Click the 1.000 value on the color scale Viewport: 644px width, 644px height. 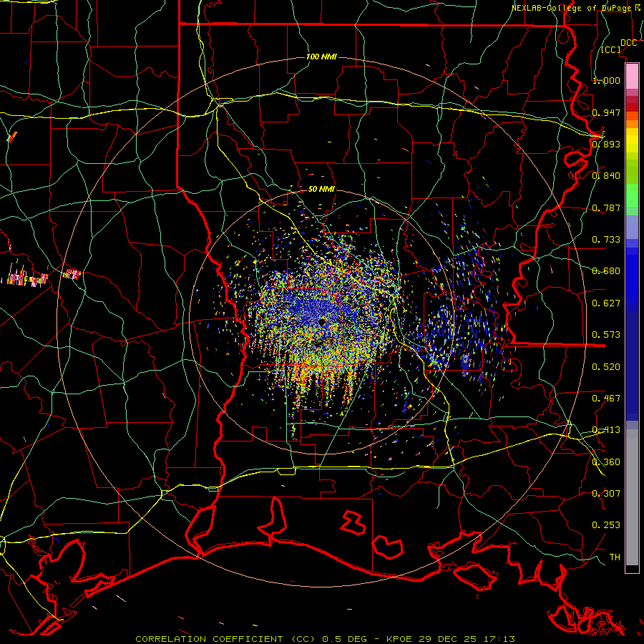tap(606, 80)
